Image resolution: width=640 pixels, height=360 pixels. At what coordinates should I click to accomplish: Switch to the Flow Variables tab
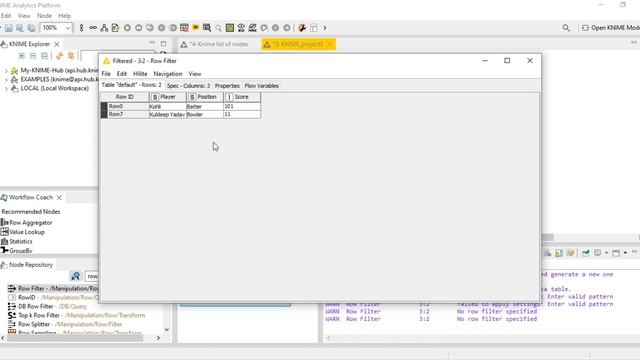(262, 86)
